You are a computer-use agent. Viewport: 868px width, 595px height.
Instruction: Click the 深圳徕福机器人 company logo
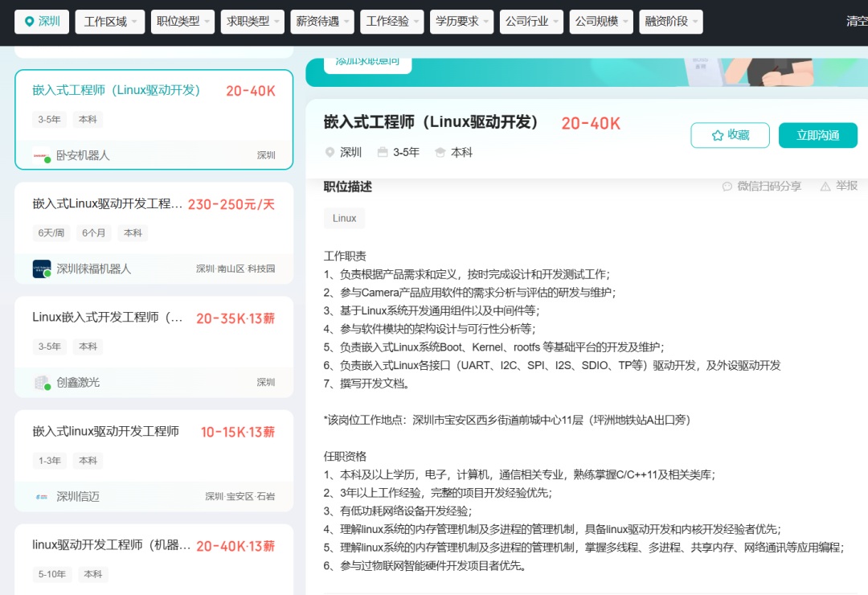40,269
